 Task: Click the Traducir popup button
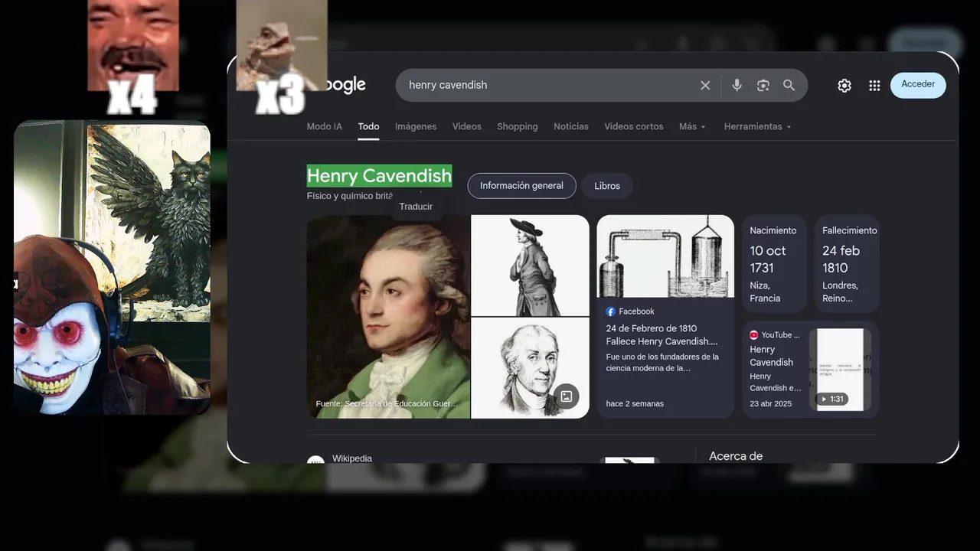pyautogui.click(x=416, y=207)
